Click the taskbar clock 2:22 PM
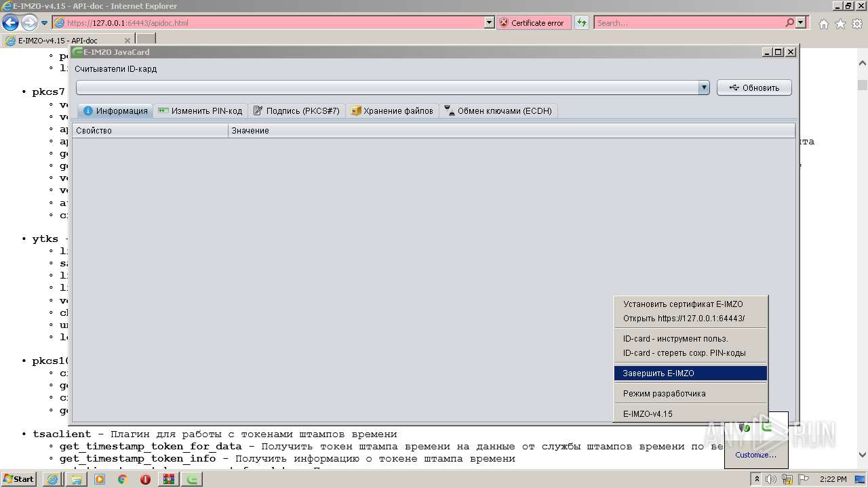The image size is (868, 488). point(832,479)
